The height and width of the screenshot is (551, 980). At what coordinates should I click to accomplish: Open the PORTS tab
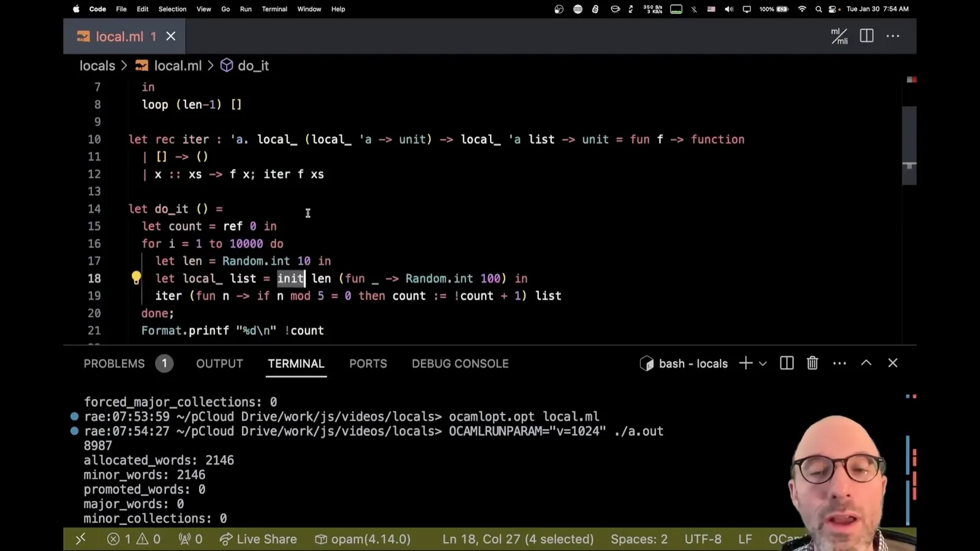(368, 364)
